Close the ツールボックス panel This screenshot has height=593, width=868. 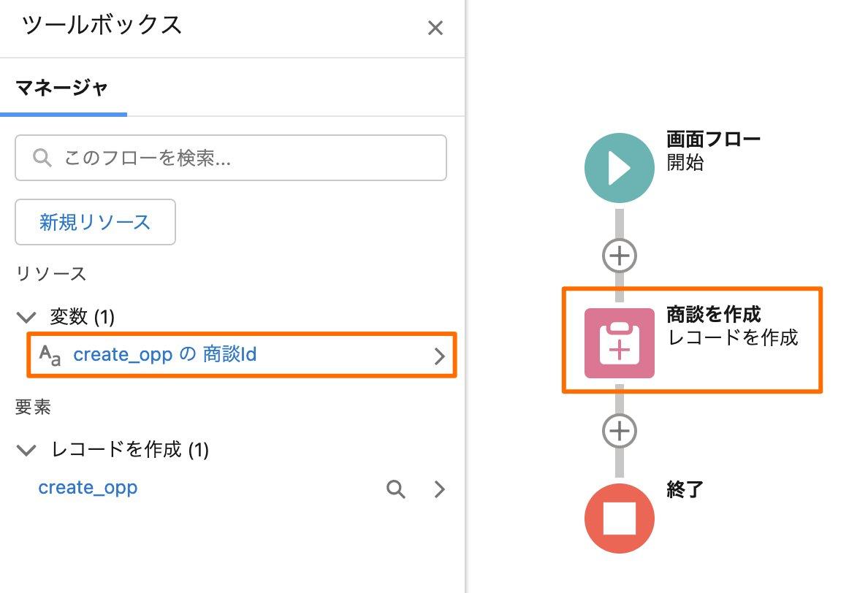435,28
